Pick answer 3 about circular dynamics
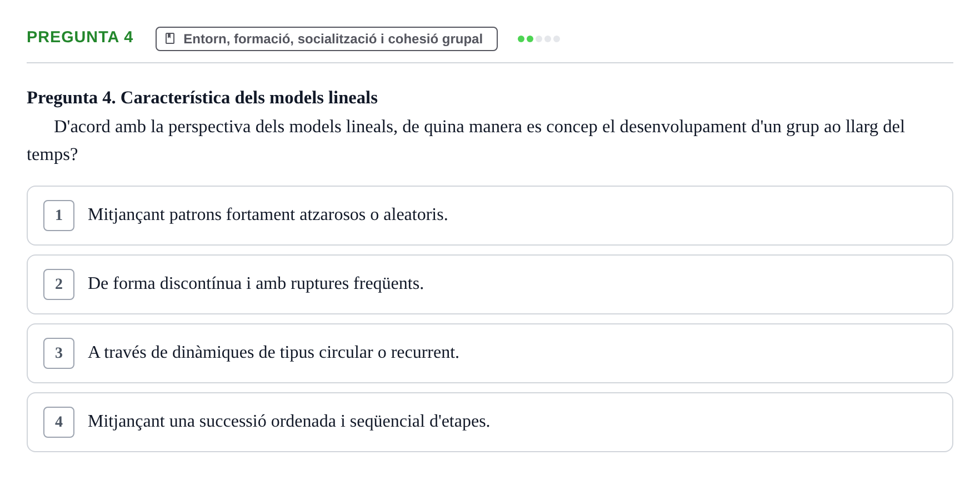The width and height of the screenshot is (980, 480). coord(489,353)
